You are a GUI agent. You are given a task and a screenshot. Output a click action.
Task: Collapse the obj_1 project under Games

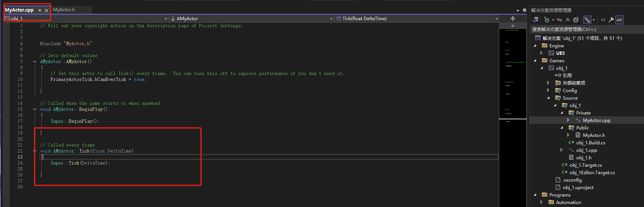tap(542, 68)
